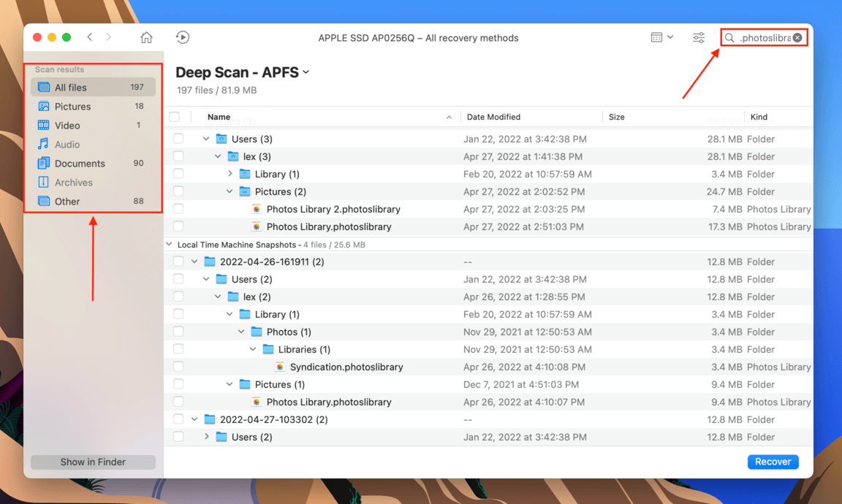Click the All files sidebar icon

click(x=44, y=87)
